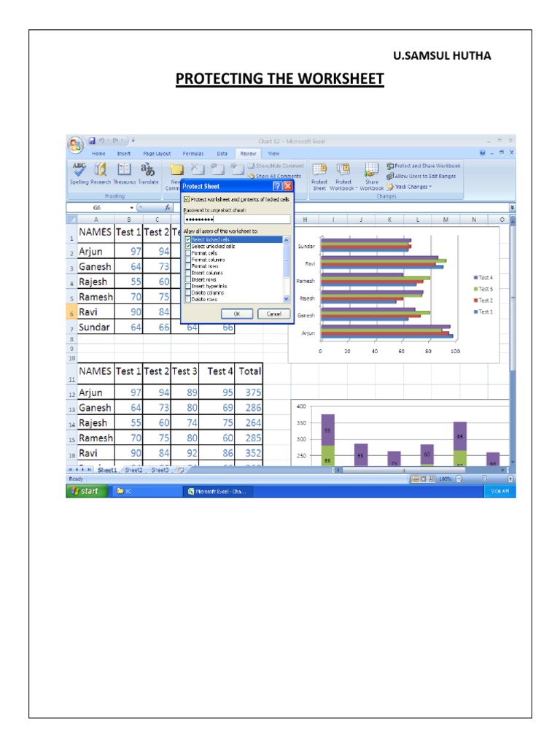This screenshot has width=560, height=747.
Task: Click the insert function fx icon
Action: pos(168,207)
